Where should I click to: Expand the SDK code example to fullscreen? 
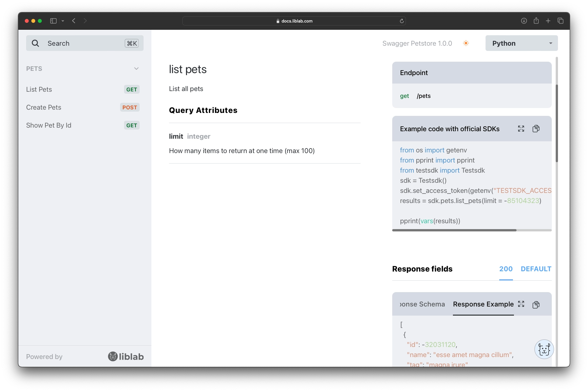click(x=521, y=129)
